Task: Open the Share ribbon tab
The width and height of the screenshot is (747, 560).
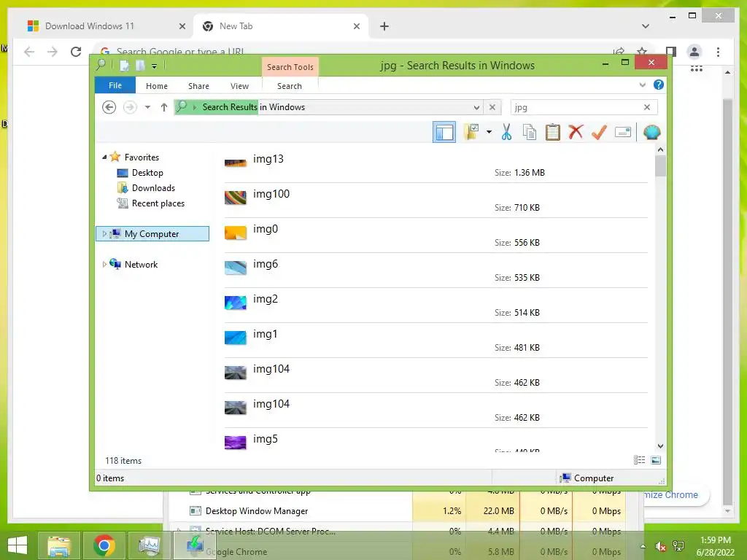Action: click(198, 86)
